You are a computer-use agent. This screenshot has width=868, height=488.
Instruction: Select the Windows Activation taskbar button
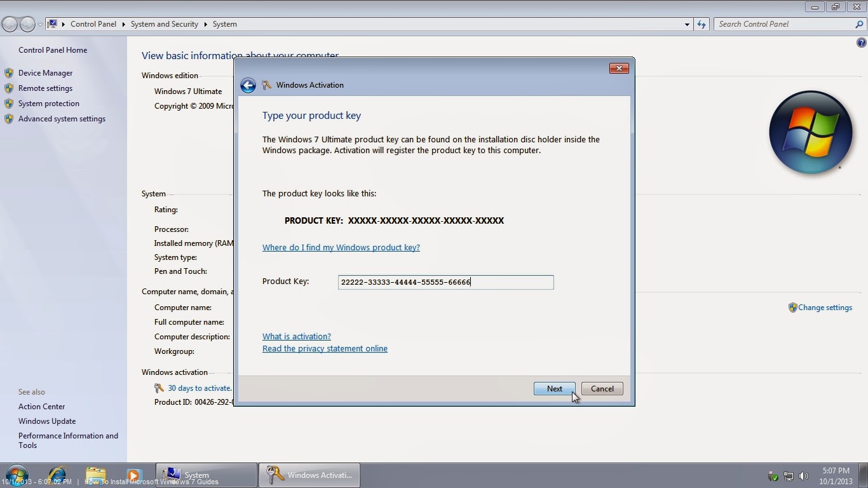pos(309,475)
